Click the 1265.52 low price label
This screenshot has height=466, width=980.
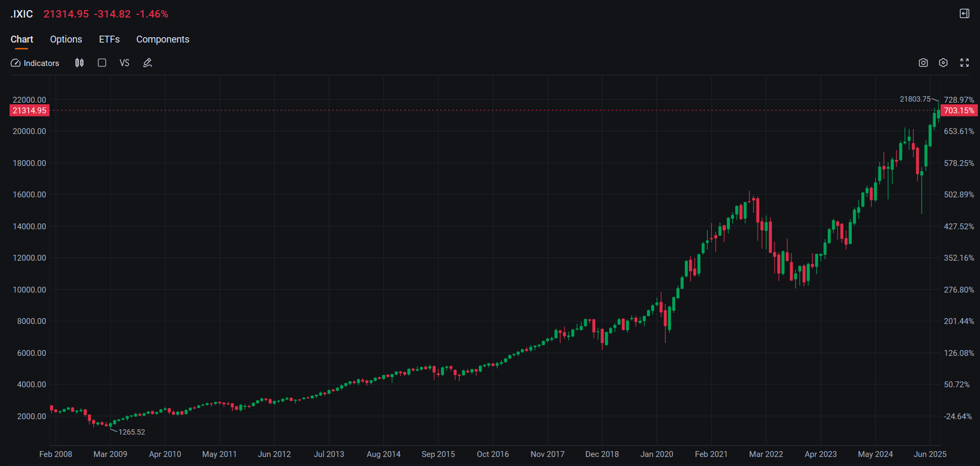(132, 432)
